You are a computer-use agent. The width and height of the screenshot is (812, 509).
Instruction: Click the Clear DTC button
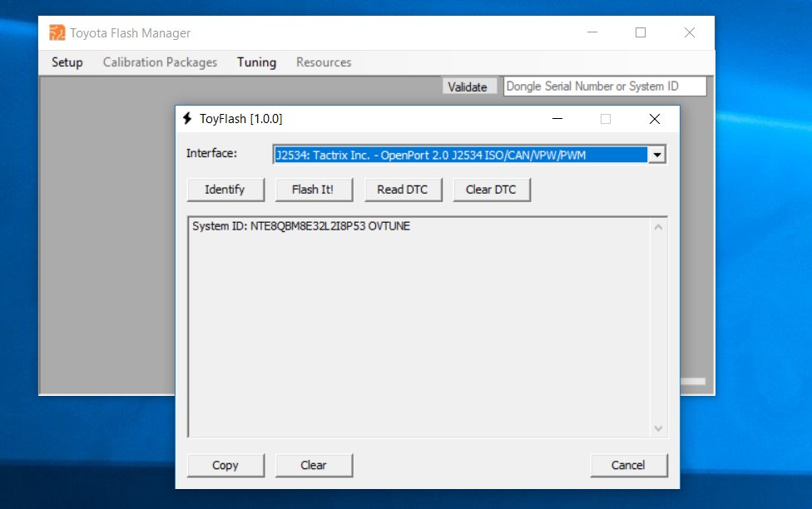(491, 190)
